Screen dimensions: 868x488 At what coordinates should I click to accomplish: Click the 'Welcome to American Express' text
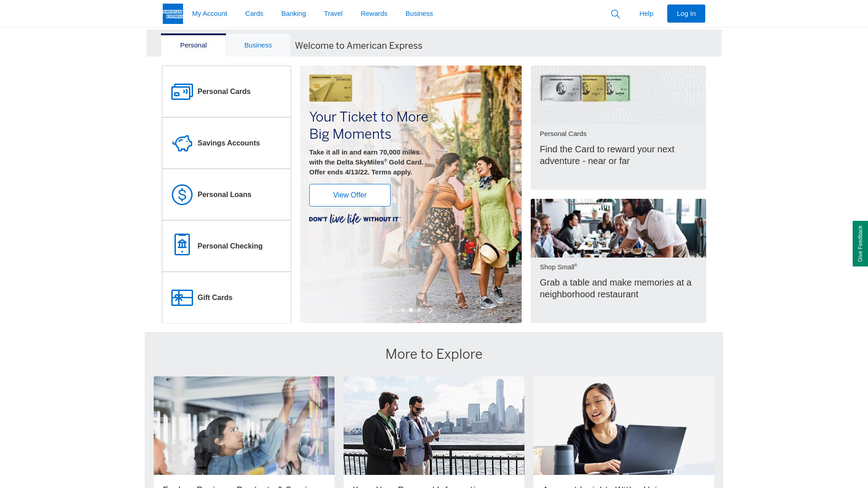pos(359,46)
